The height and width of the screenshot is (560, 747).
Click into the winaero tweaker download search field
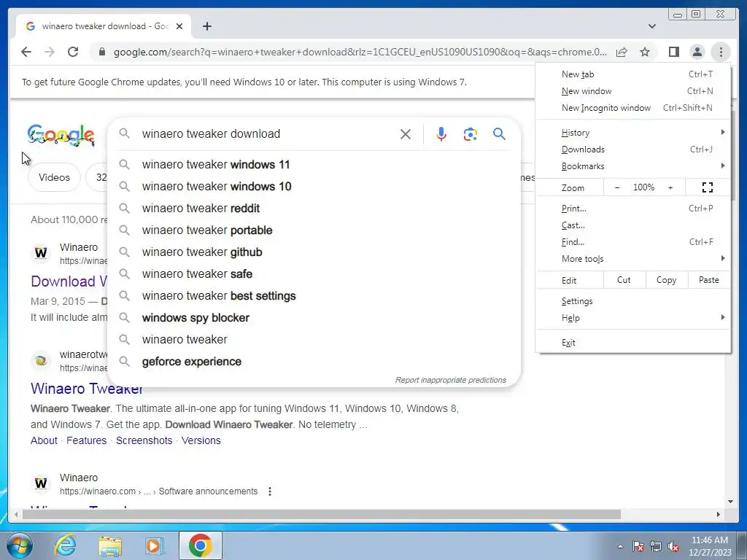coord(267,134)
